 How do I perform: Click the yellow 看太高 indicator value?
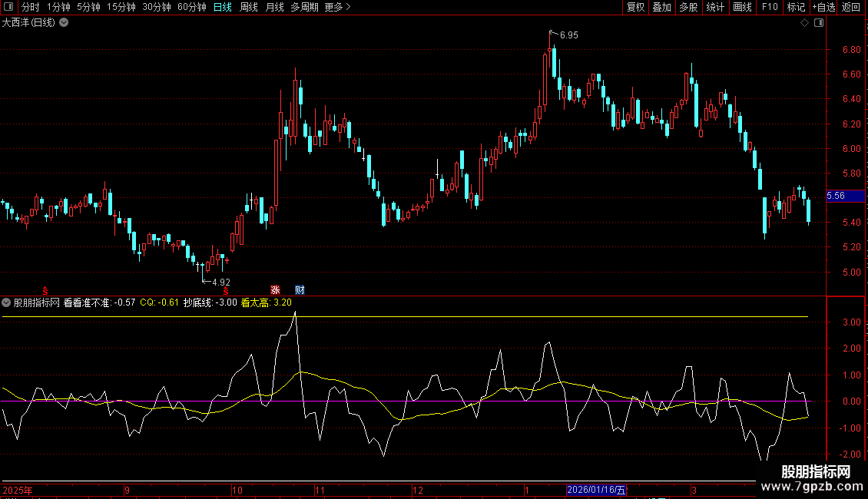(267, 302)
